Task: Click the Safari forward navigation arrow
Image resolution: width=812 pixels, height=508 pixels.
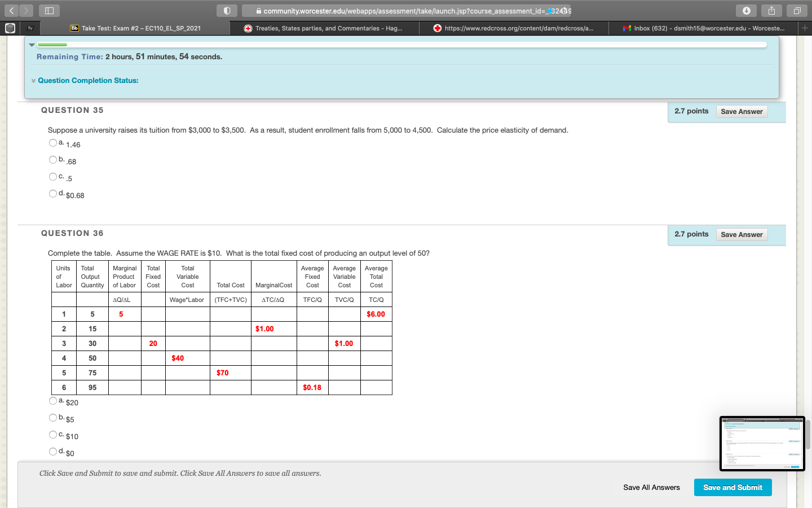Action: coord(26,11)
